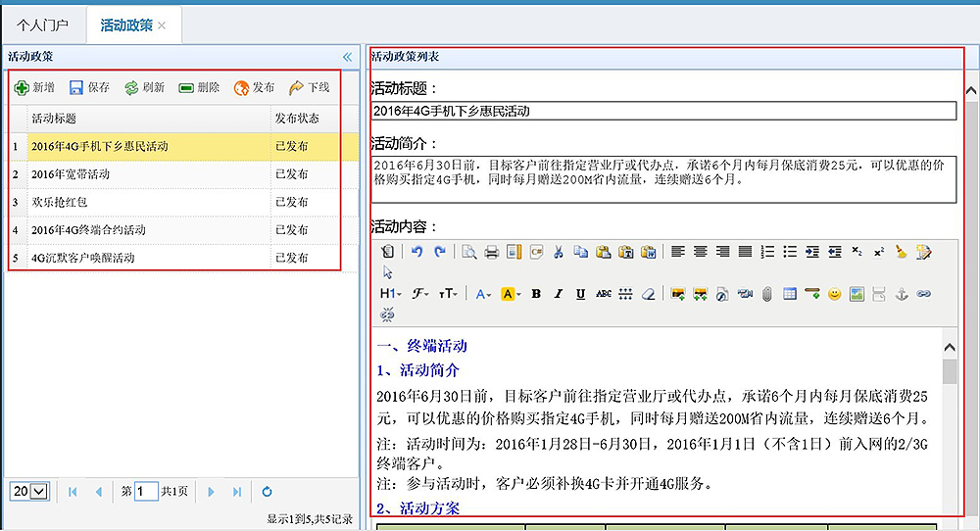The width and height of the screenshot is (980, 531).
Task: Click the paste as plain text icon
Action: click(x=625, y=251)
